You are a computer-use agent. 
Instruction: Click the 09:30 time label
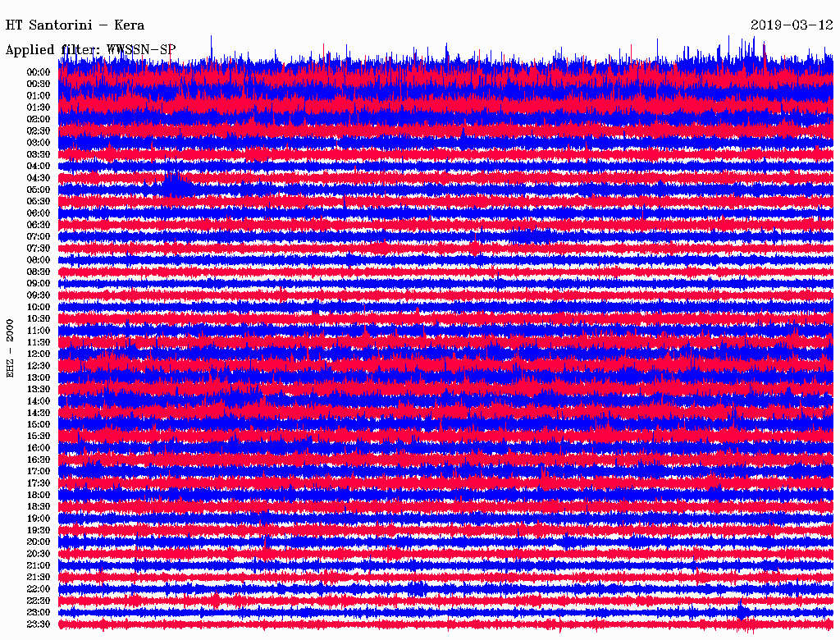tap(39, 295)
